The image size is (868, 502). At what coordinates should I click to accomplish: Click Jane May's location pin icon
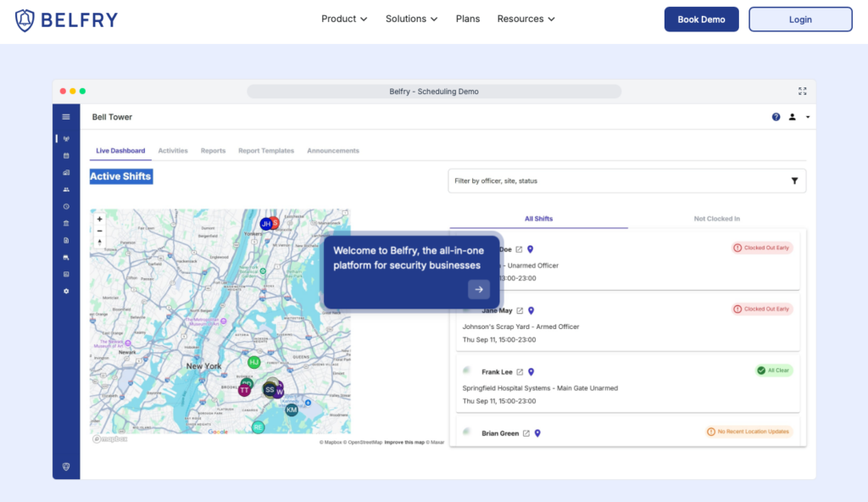531,311
